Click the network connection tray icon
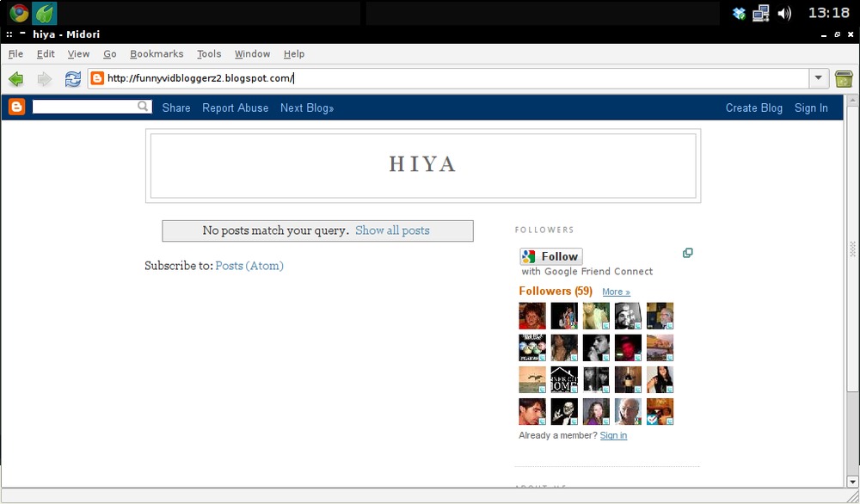Image resolution: width=860 pixels, height=504 pixels. 761,13
